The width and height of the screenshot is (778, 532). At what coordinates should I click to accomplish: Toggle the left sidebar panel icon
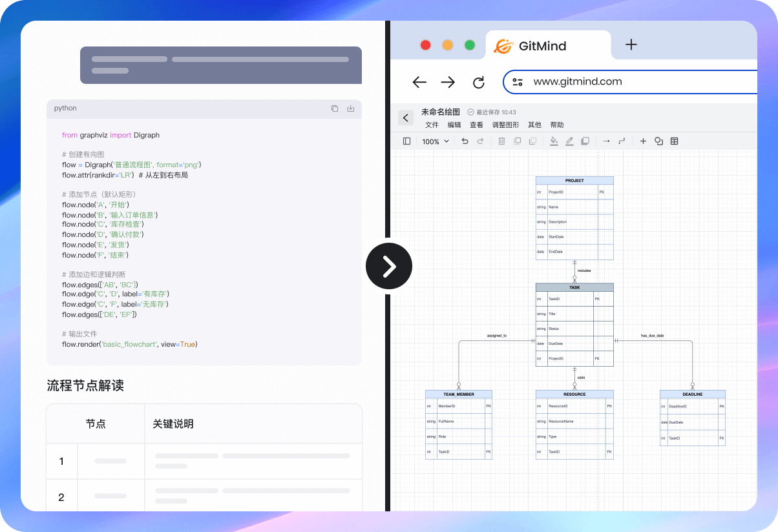click(407, 141)
